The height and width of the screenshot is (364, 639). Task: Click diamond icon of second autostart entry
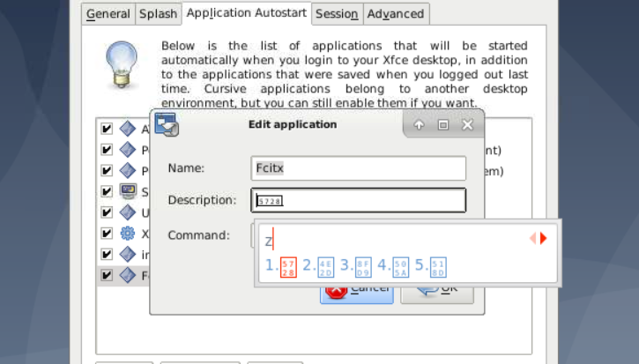click(x=128, y=150)
